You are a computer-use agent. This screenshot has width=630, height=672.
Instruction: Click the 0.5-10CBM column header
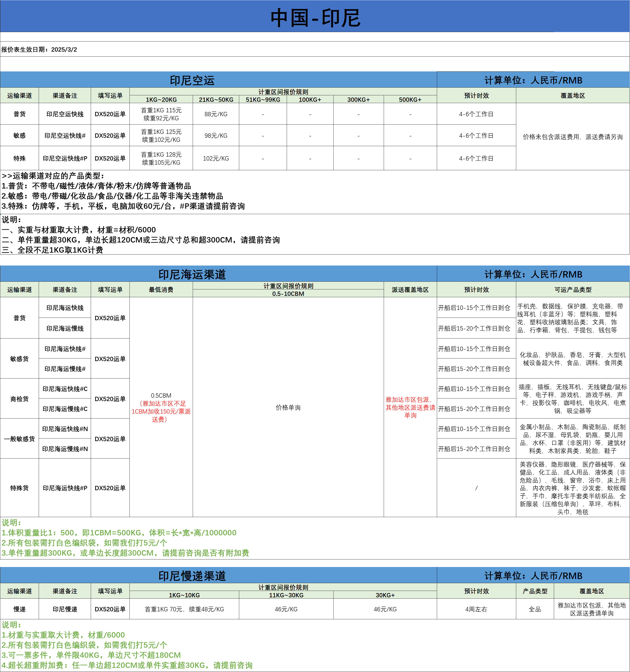point(288,294)
